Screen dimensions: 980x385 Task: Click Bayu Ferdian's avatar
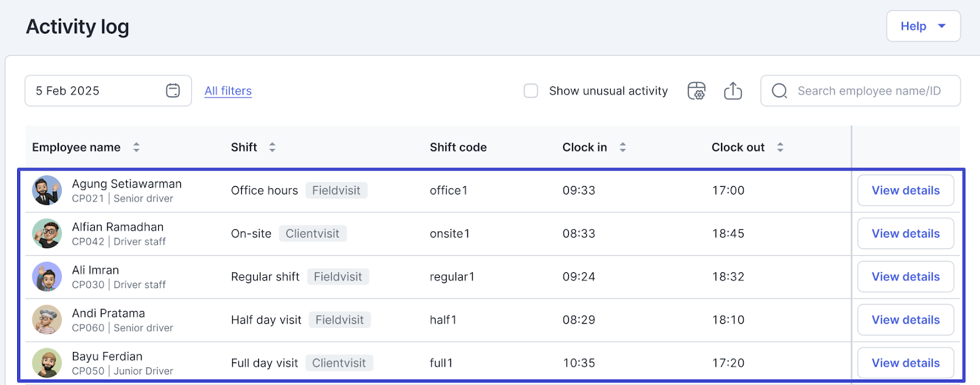point(47,363)
